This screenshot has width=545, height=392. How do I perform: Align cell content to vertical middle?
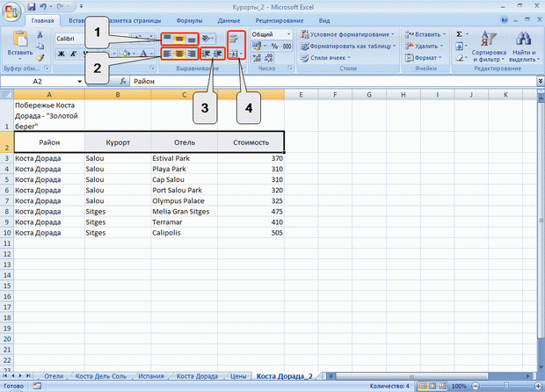pyautogui.click(x=179, y=39)
